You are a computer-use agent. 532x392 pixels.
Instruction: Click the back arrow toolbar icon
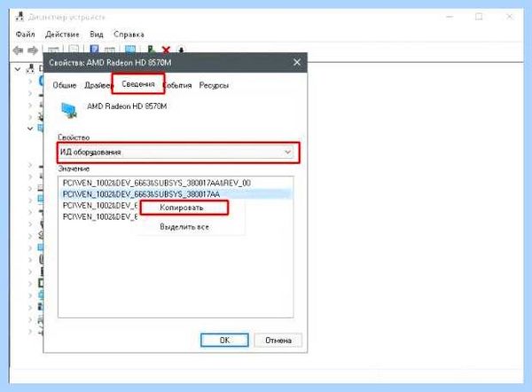tap(18, 51)
